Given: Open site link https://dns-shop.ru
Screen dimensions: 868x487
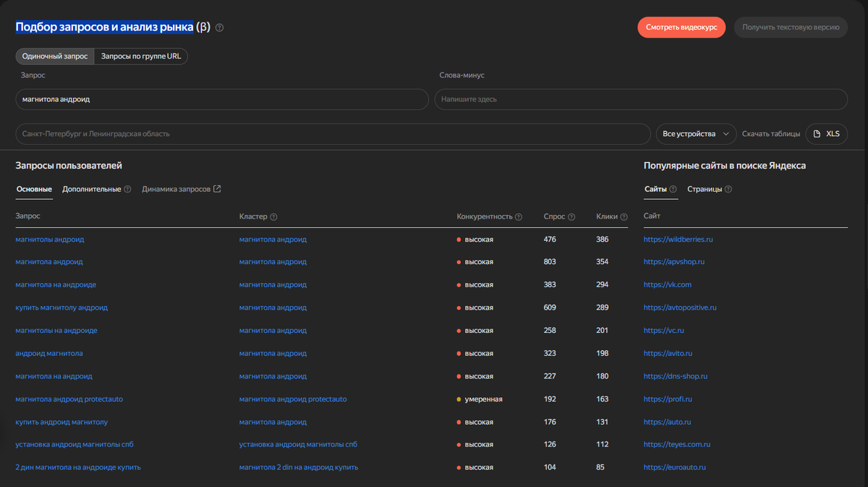Looking at the screenshot, I should pyautogui.click(x=676, y=376).
